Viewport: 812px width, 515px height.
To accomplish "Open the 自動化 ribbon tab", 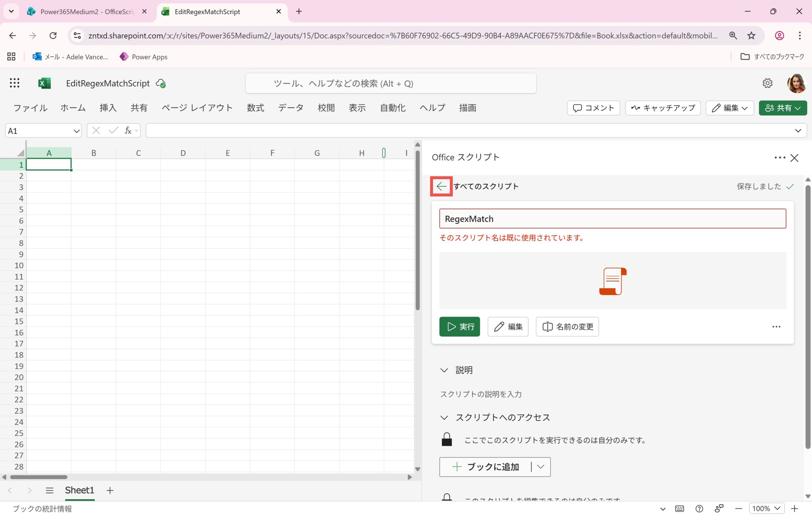I will (x=392, y=108).
